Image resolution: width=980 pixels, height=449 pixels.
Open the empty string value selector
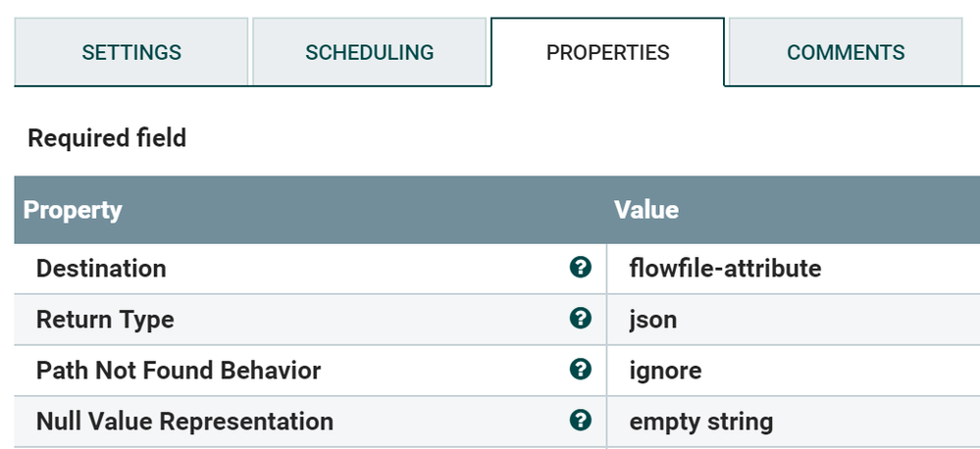click(700, 421)
